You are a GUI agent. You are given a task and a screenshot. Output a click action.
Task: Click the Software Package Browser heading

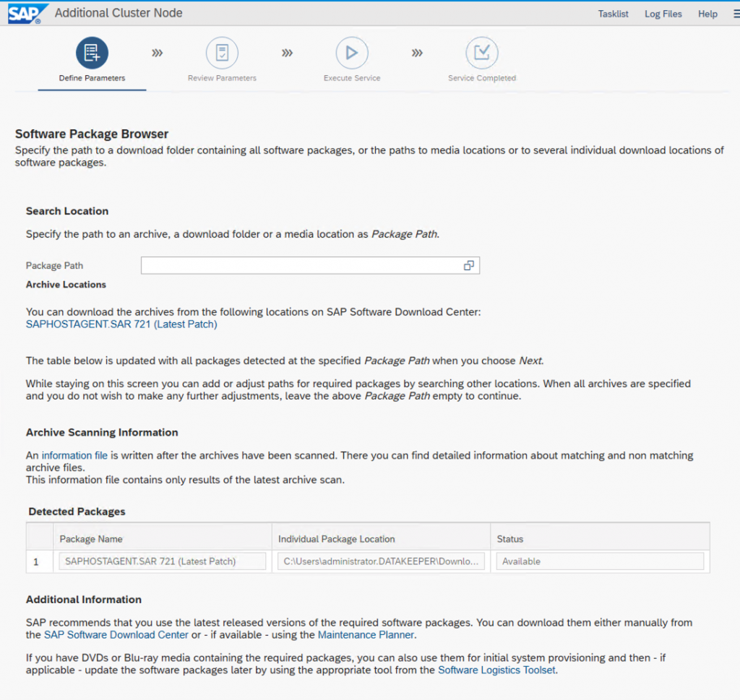[x=92, y=134]
